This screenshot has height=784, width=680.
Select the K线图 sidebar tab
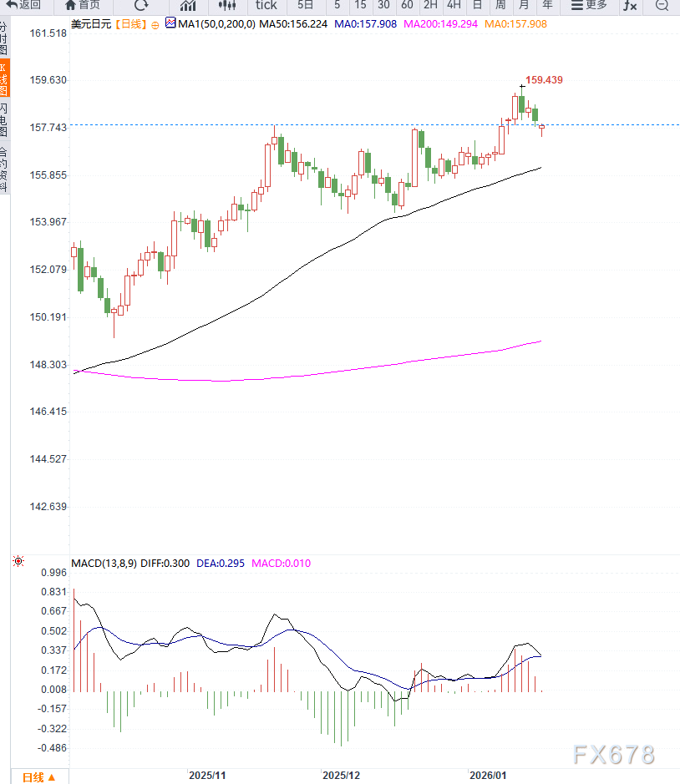[4, 79]
